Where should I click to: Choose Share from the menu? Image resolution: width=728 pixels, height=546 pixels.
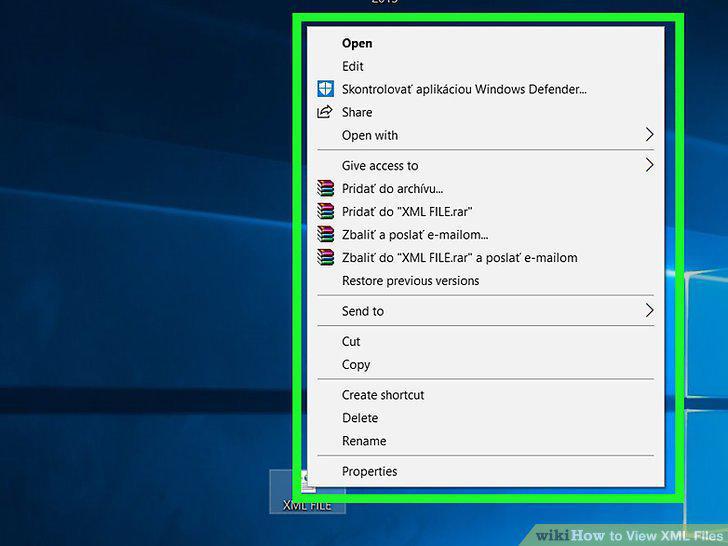click(357, 112)
